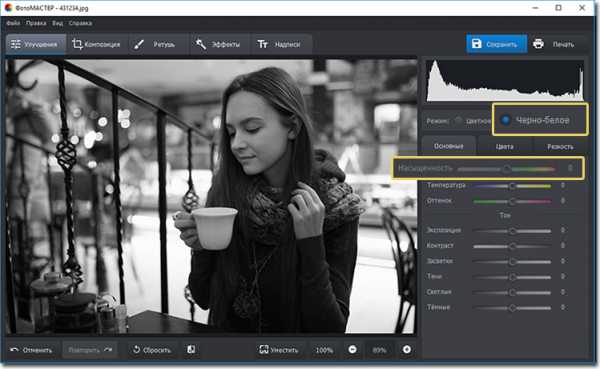This screenshot has width=600, height=369.
Task: Open the Справка menu
Action: [x=80, y=23]
